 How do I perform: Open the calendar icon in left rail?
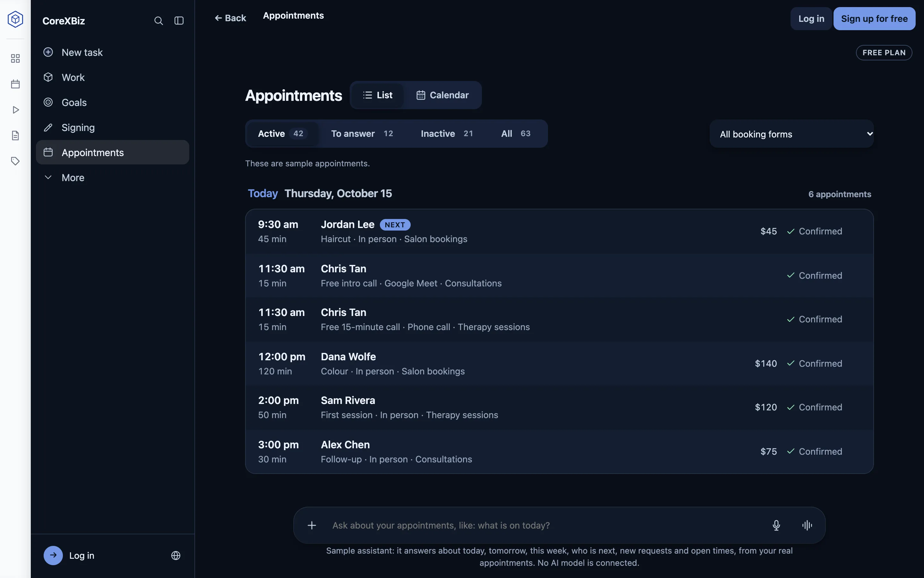click(15, 84)
